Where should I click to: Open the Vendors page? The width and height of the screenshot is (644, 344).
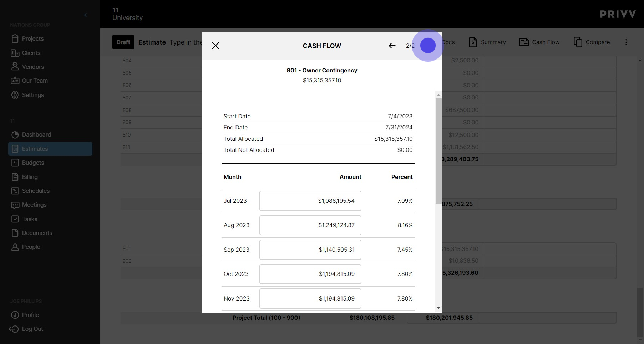27,67
